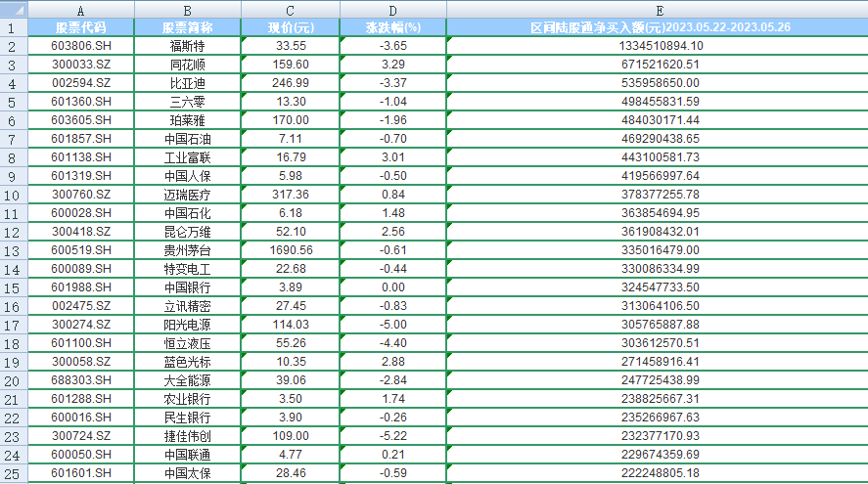868x484 pixels.
Task: Select cell with name 阳光电源
Action: tap(188, 325)
